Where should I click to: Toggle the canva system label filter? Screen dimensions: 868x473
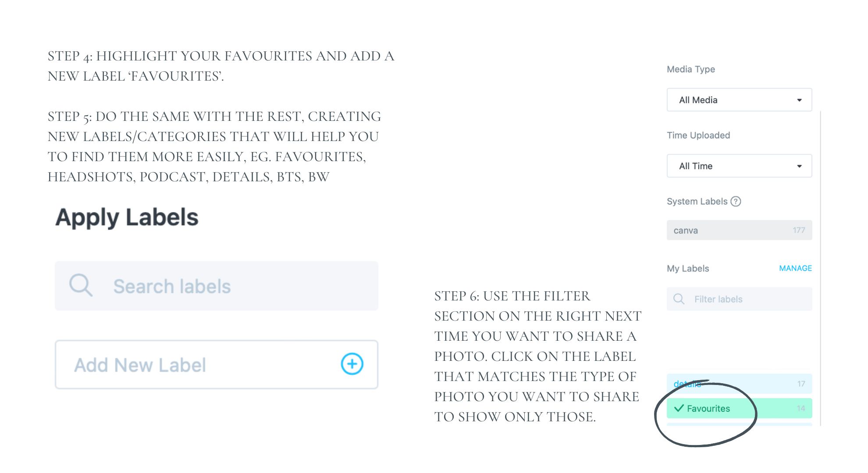[739, 230]
